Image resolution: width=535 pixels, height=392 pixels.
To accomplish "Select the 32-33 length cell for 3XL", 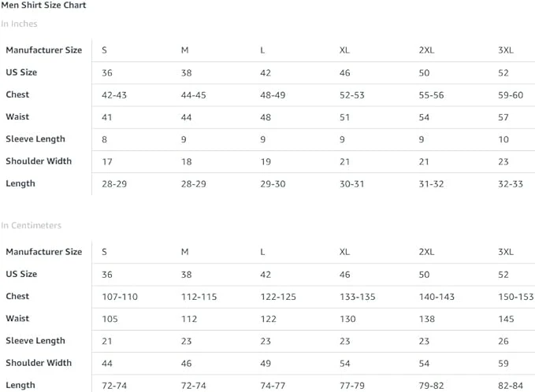I will tap(511, 183).
